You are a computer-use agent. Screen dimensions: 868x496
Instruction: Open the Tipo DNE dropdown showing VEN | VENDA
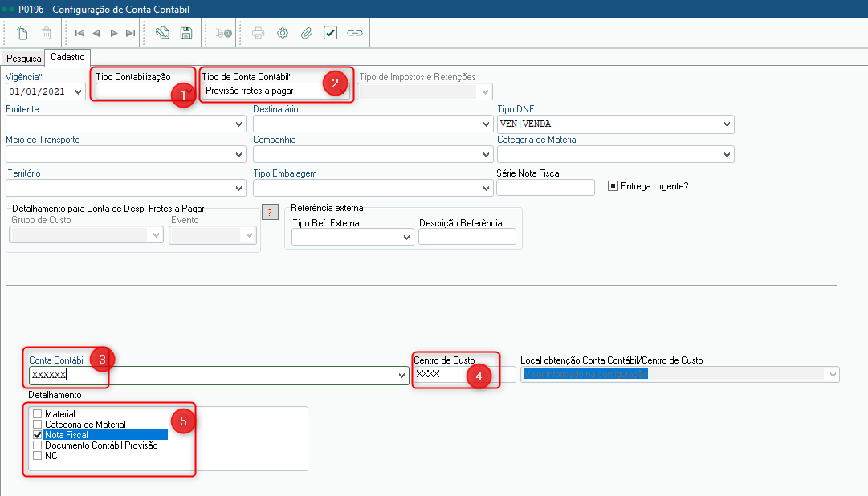(727, 124)
